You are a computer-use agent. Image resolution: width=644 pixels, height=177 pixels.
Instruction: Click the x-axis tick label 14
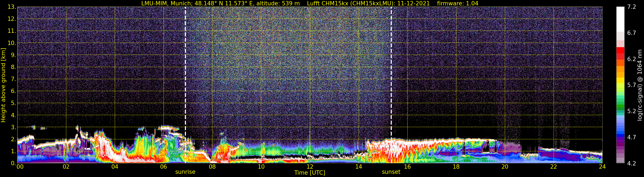358,167
